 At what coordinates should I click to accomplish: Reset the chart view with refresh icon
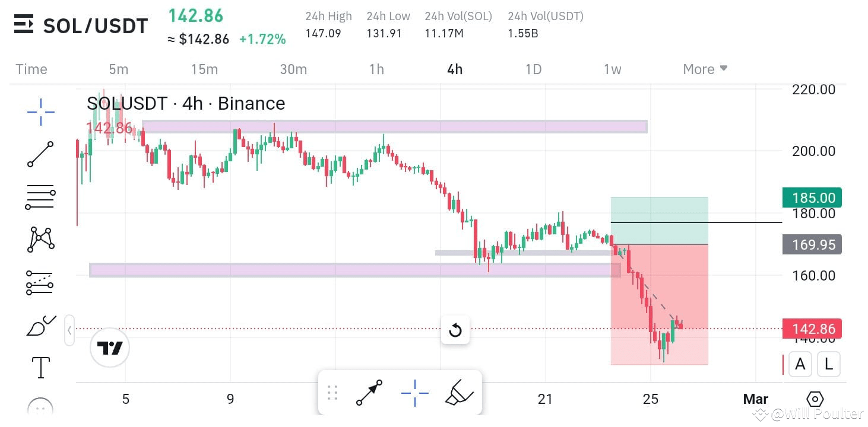point(455,330)
